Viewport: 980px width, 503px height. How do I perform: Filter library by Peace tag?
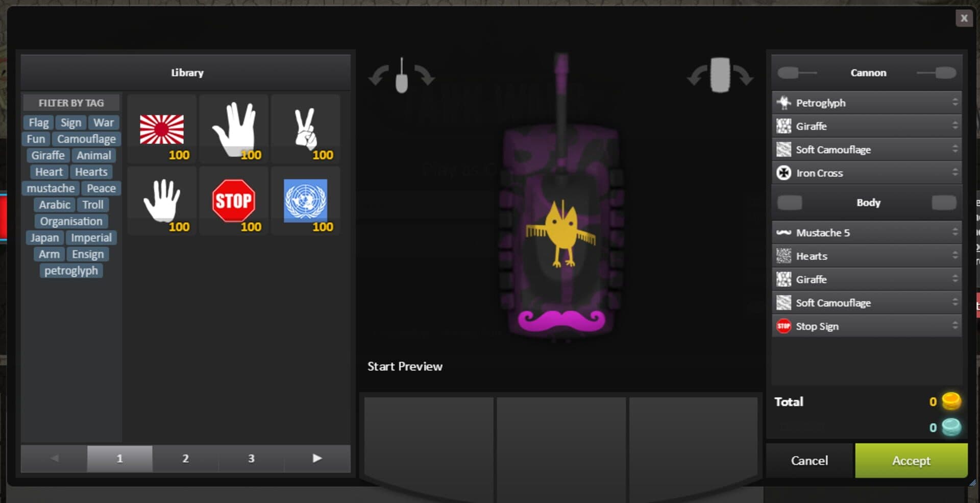(101, 188)
